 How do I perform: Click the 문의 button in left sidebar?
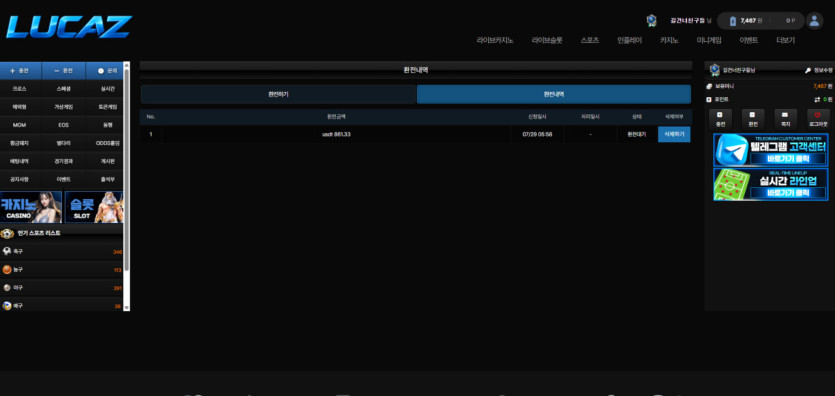click(x=104, y=70)
